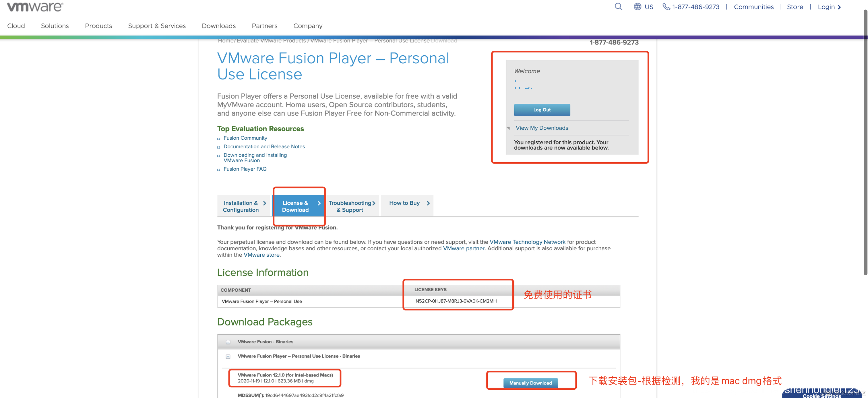This screenshot has height=398, width=868.
Task: Open the search magnifier icon
Action: 618,7
